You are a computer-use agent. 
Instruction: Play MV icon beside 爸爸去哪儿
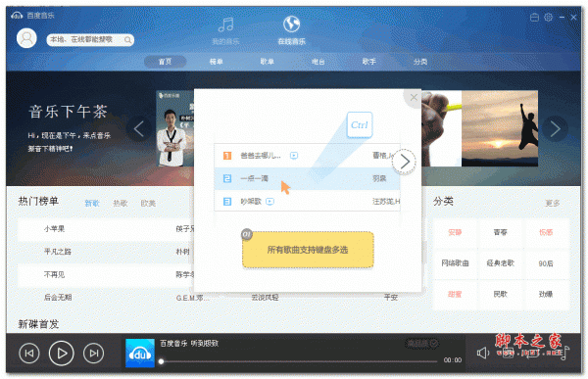coord(294,155)
